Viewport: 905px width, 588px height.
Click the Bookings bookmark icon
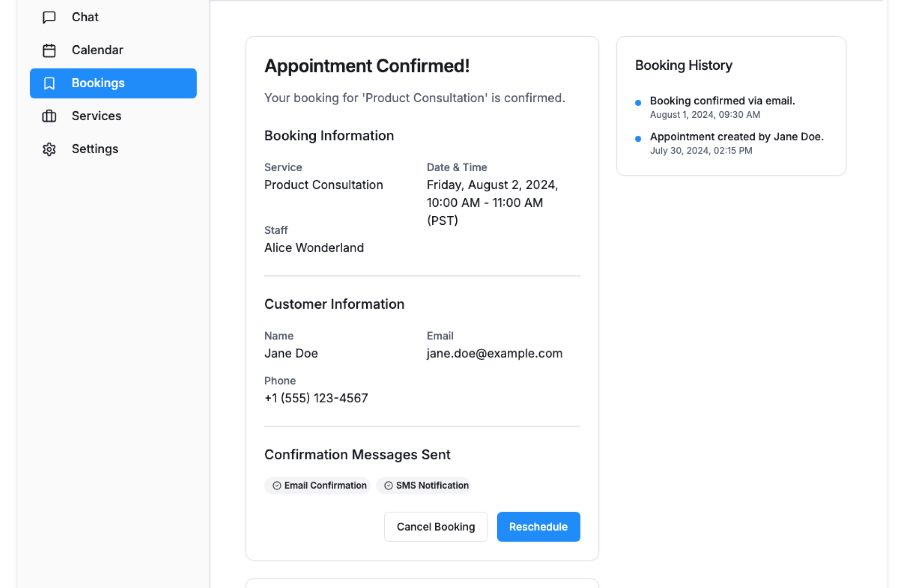(49, 83)
